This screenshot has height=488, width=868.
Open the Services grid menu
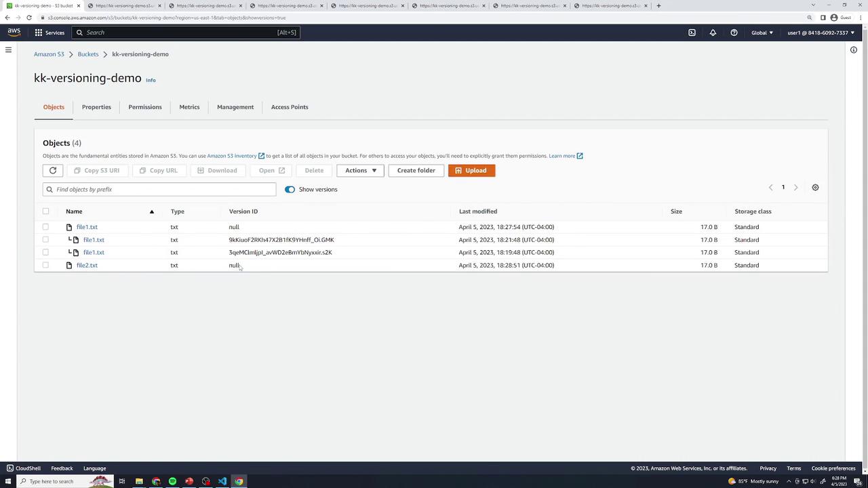point(50,33)
